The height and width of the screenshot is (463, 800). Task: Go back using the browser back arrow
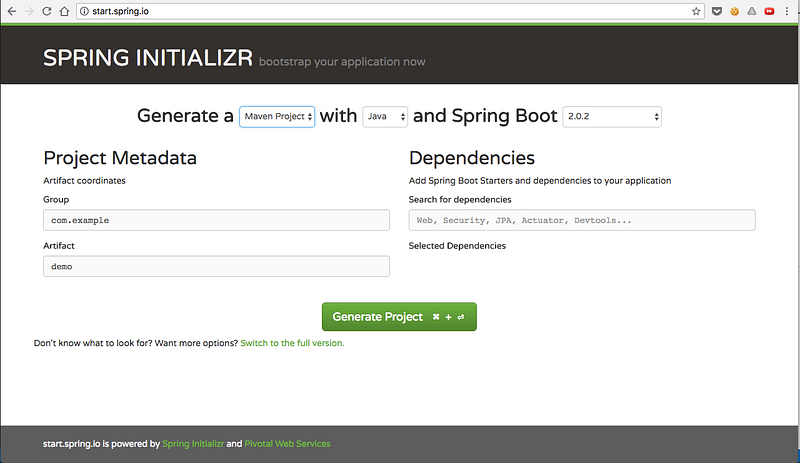[12, 11]
